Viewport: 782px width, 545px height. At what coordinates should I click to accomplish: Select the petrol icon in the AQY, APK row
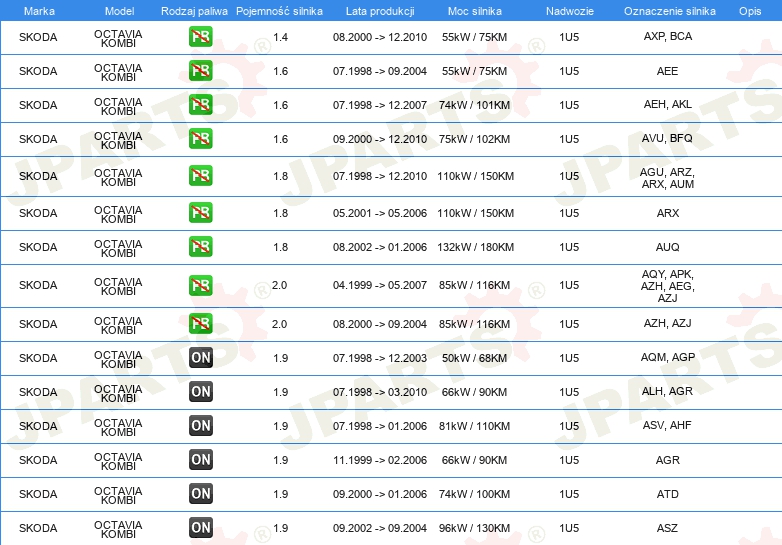click(200, 285)
